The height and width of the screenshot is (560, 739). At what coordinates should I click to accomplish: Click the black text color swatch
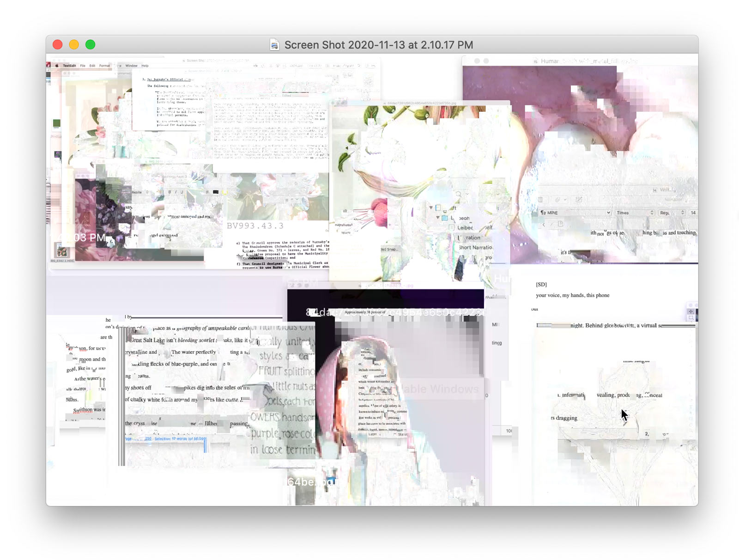(215, 192)
